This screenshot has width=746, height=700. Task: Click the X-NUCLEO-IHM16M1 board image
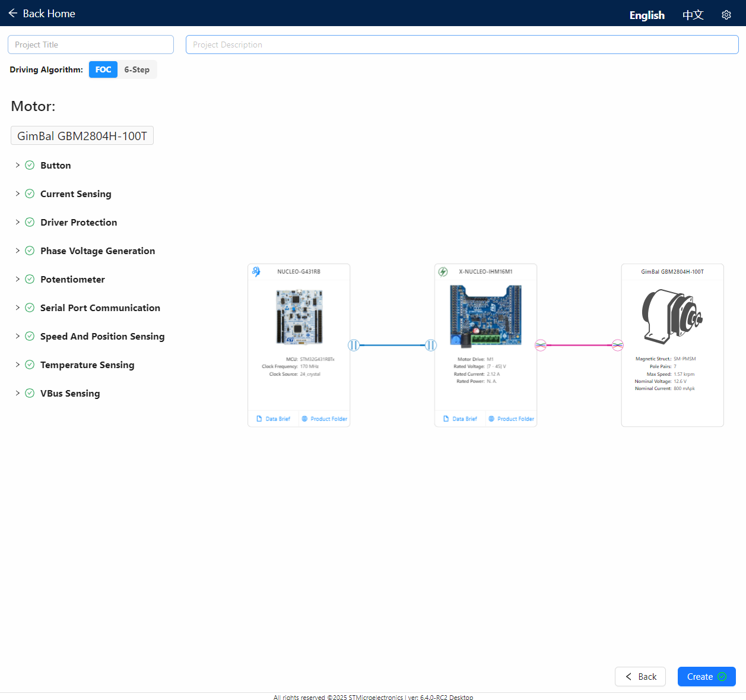(x=485, y=315)
